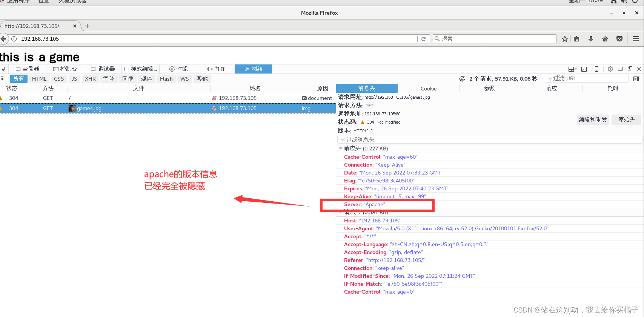Focus the 过滤消息头 header filter field

click(x=490, y=140)
